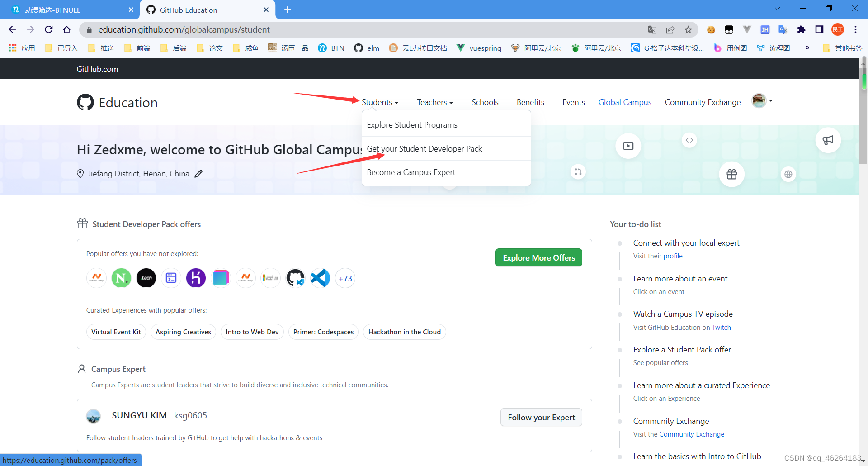
Task: Click the .tech domains offer icon
Action: click(146, 278)
